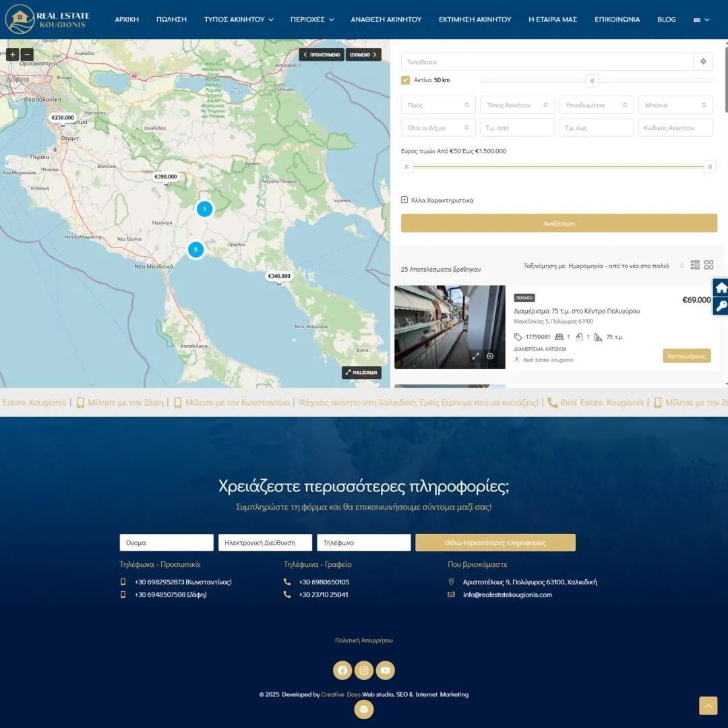Image resolution: width=728 pixels, height=728 pixels.
Task: Open ΠΩΛΗΣΗ menu item
Action: coord(171,20)
